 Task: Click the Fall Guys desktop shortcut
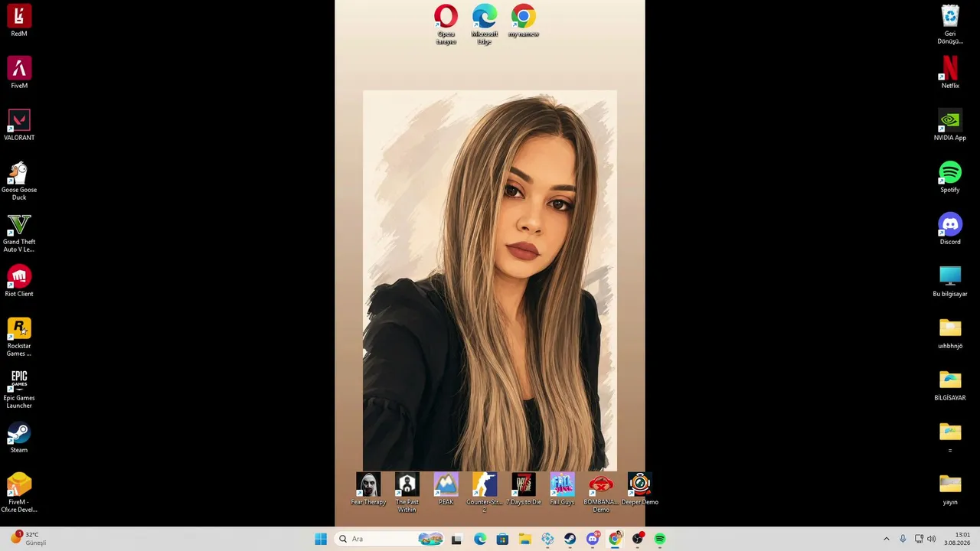[562, 489]
